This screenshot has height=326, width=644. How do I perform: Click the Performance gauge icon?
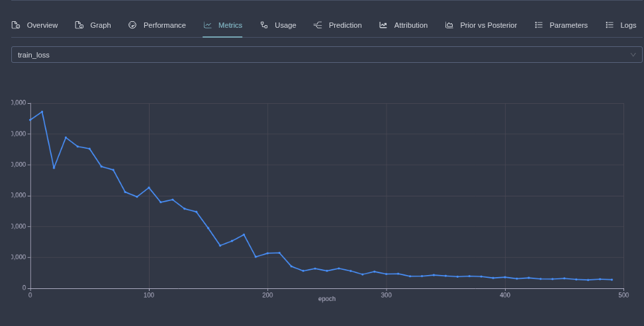click(x=132, y=25)
